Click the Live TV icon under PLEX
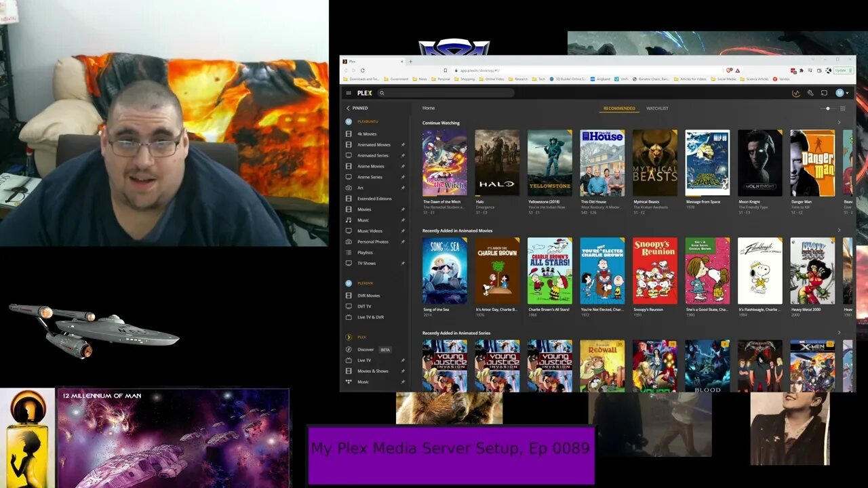This screenshot has width=868, height=488. click(x=349, y=361)
